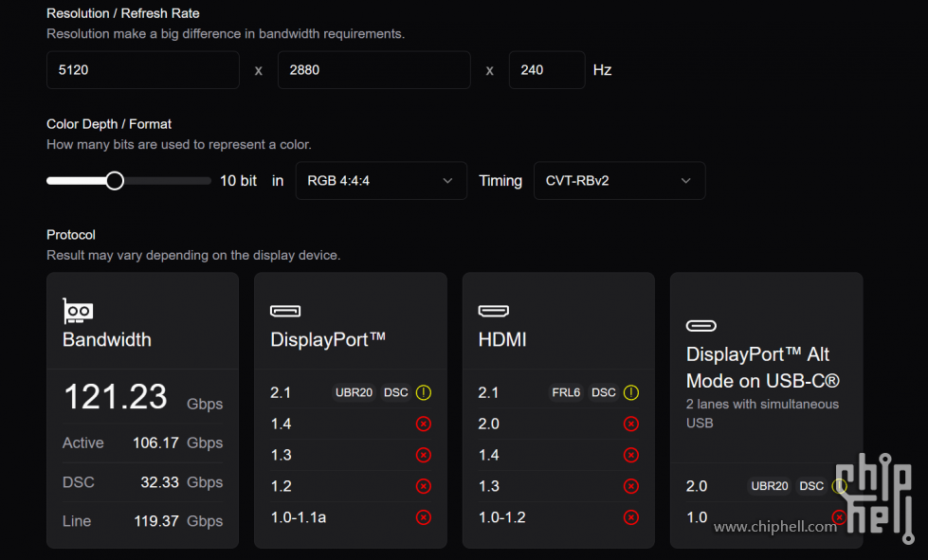This screenshot has width=928, height=560.
Task: Click the "Color Depth / Format" section heading
Action: click(x=109, y=124)
